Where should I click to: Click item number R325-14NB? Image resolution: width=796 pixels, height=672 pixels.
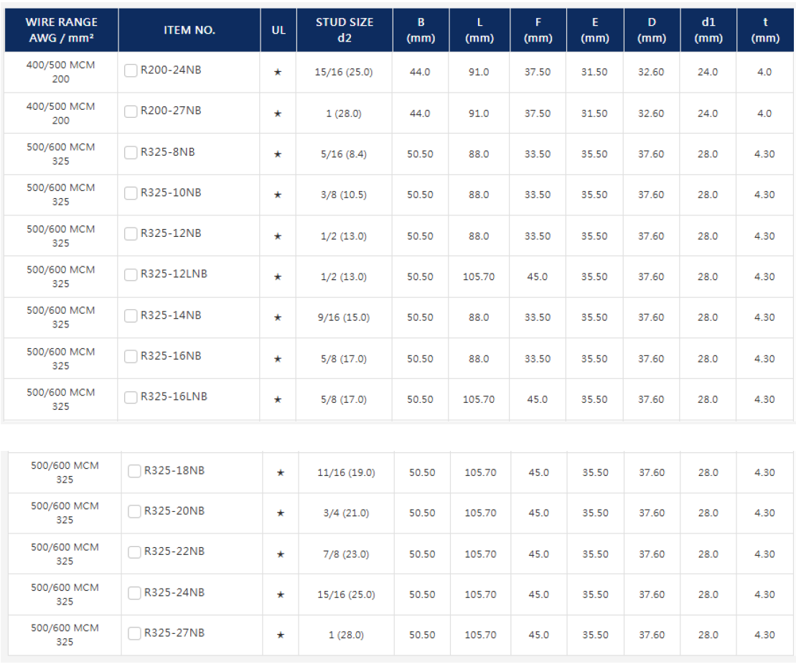171,315
